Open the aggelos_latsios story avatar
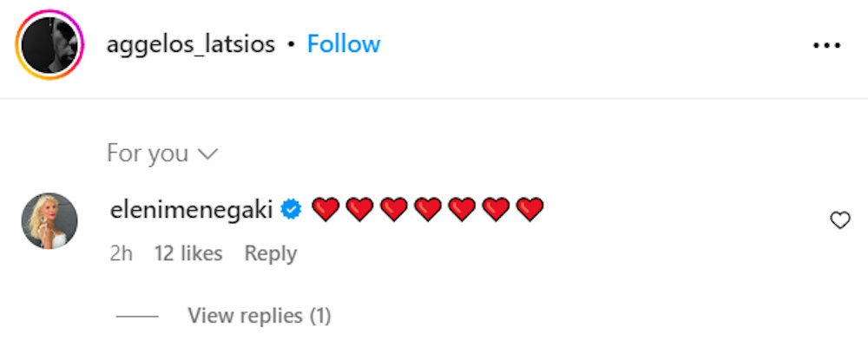The image size is (868, 347). tap(49, 44)
